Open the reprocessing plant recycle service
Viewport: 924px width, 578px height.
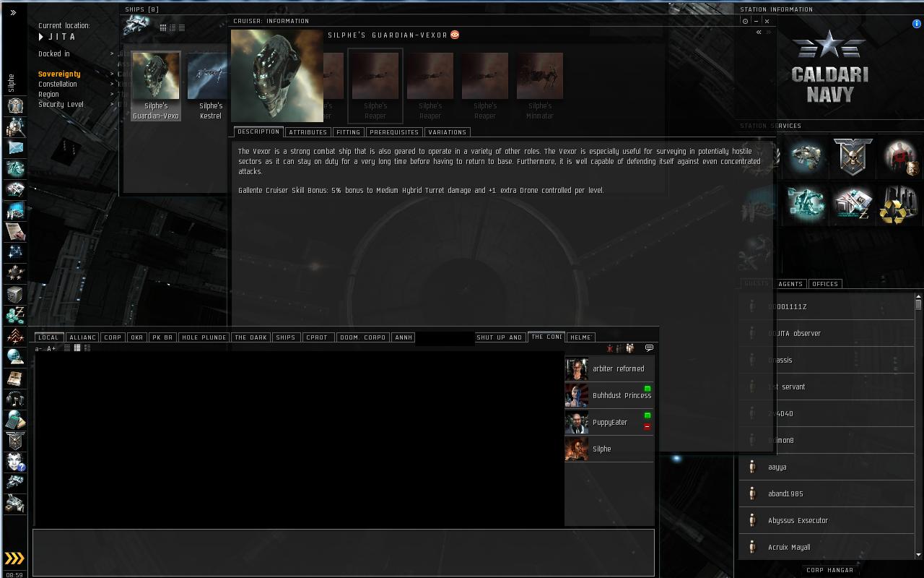pos(897,204)
